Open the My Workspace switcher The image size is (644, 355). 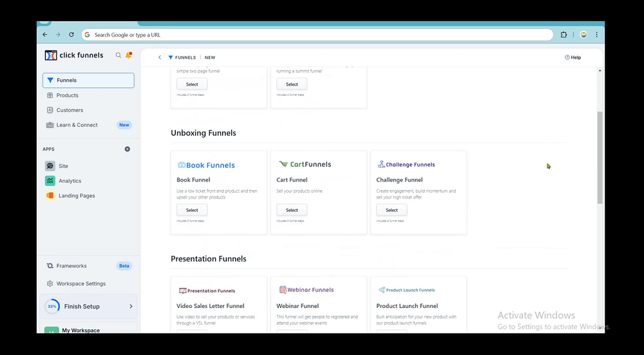click(x=88, y=329)
